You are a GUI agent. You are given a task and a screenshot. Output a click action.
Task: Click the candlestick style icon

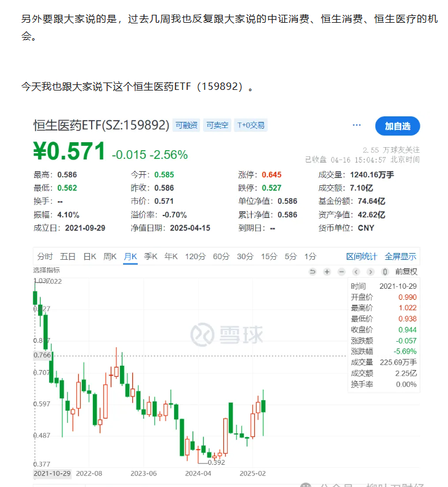(x=385, y=272)
